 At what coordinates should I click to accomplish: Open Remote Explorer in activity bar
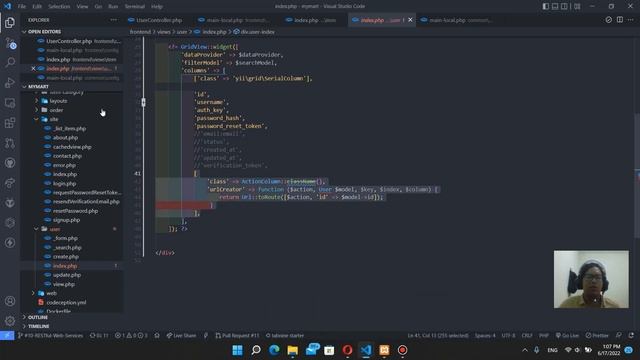[x=10, y=102]
